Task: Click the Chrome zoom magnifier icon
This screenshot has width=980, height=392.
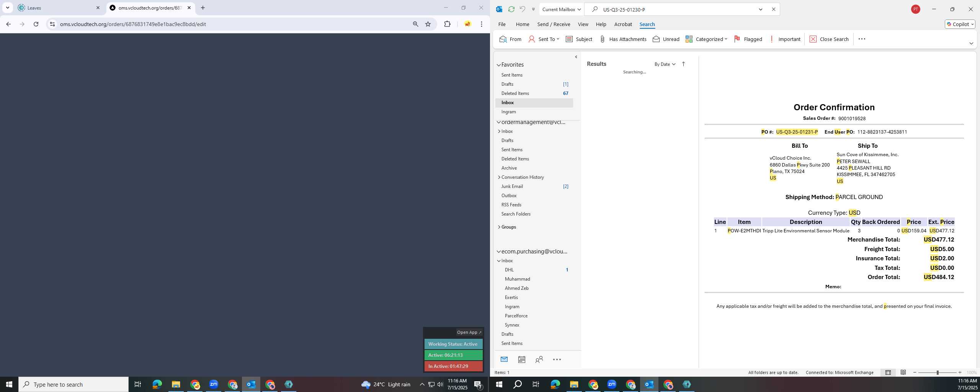Action: (415, 24)
